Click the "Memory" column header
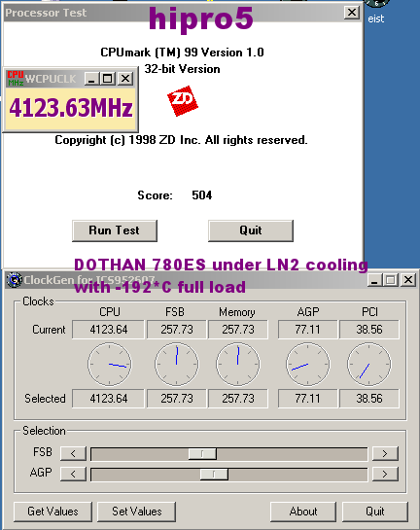This screenshot has height=530, width=420. (237, 312)
